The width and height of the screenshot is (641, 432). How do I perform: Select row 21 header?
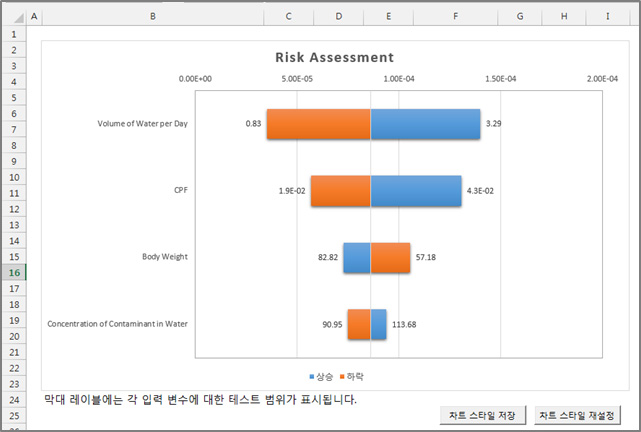click(14, 352)
